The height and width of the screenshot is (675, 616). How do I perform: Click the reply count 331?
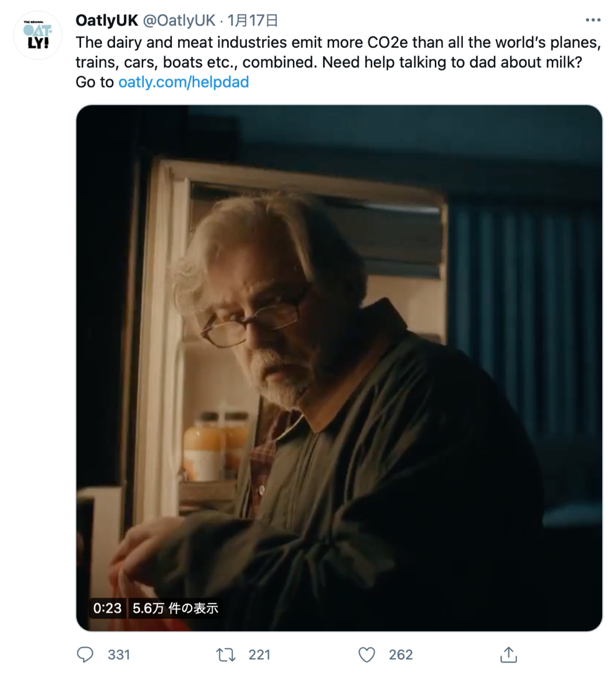coord(119,655)
